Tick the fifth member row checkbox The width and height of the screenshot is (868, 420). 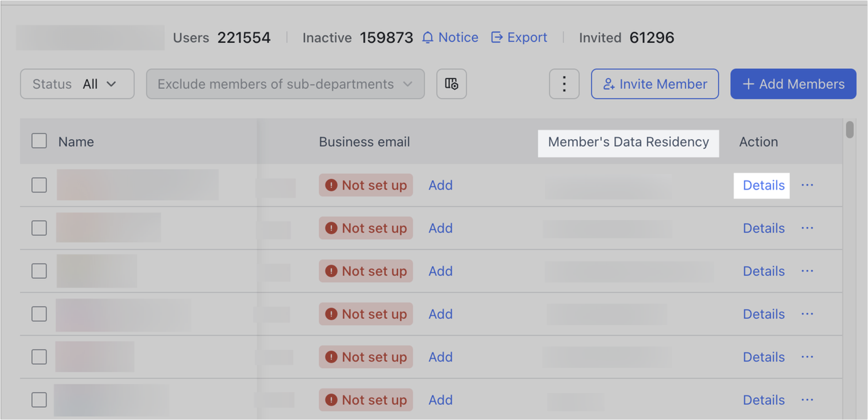point(39,357)
